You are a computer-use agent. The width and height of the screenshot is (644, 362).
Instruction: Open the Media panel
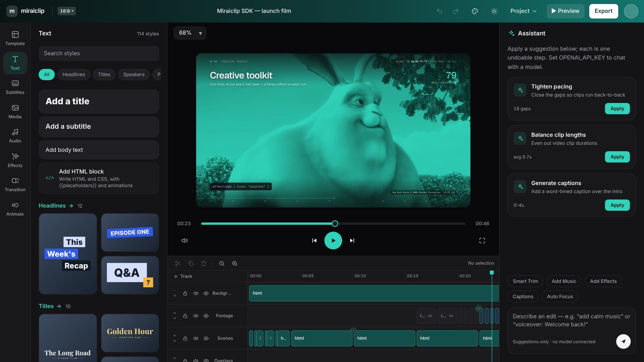15,112
